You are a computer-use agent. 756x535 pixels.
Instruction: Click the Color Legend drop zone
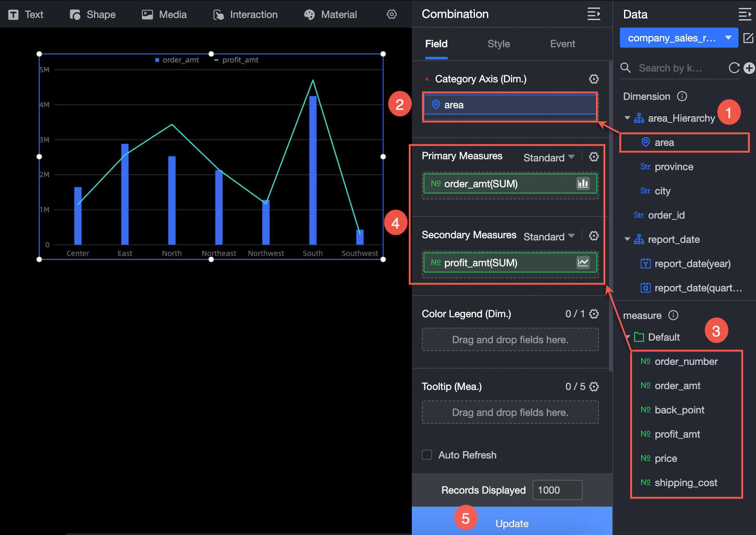pyautogui.click(x=510, y=339)
